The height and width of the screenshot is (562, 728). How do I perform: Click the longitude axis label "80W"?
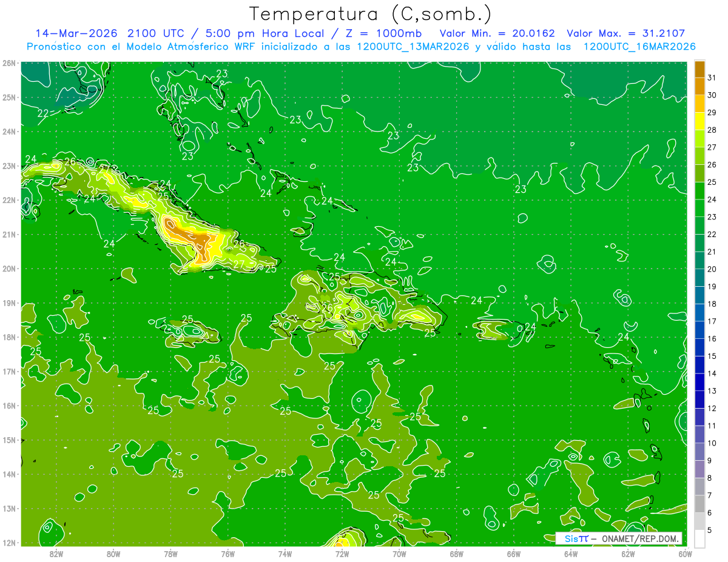click(113, 554)
